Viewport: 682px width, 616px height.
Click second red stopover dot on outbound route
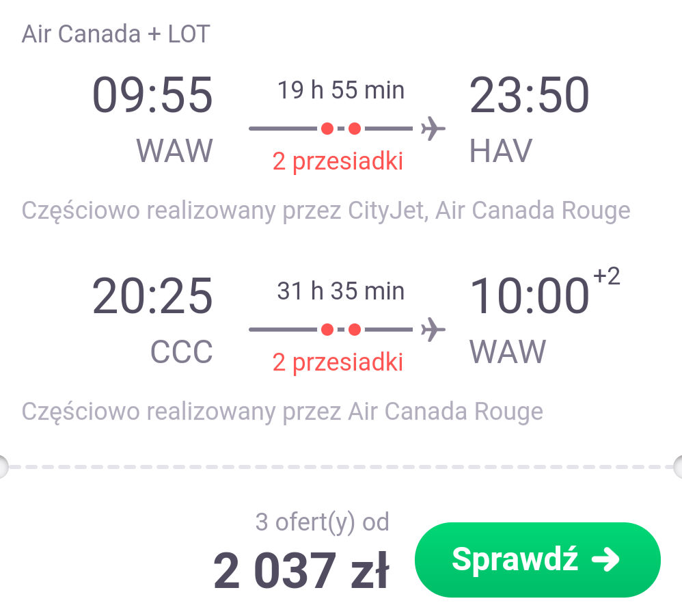(x=355, y=129)
